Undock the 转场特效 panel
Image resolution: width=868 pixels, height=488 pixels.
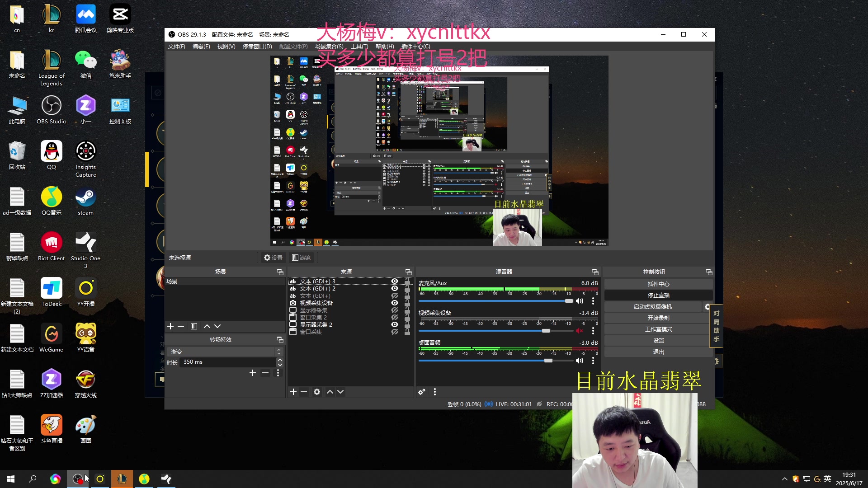pyautogui.click(x=280, y=340)
